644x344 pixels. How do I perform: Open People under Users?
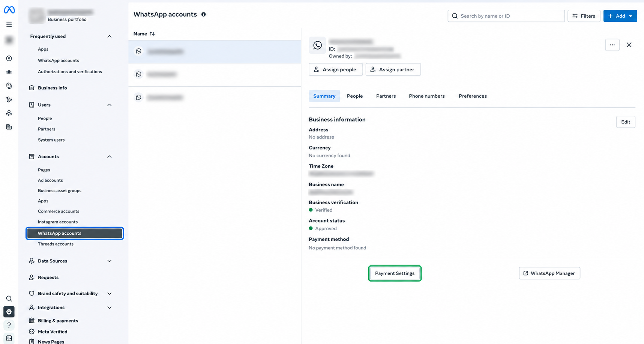click(x=45, y=118)
